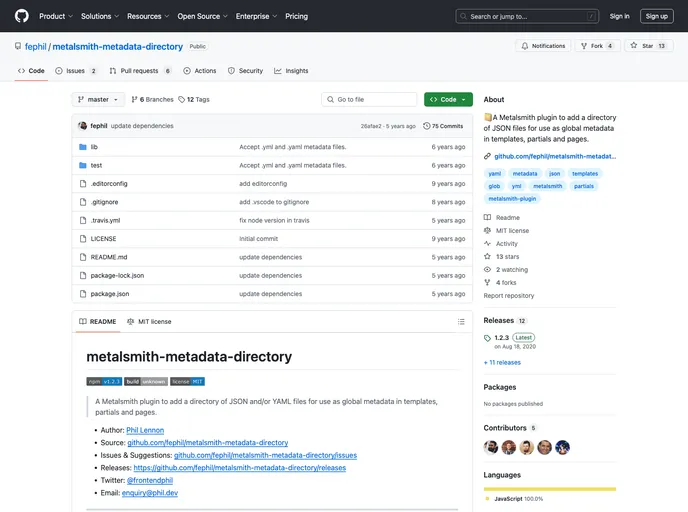Focus the Search or jump to field
Viewport: 688px width, 512px height.
point(527,16)
